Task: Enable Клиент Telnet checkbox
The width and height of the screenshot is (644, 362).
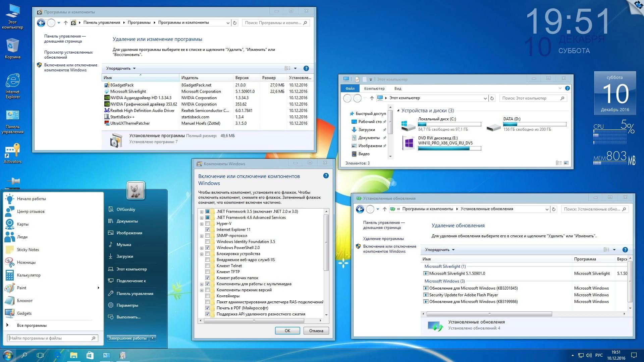Action: (207, 266)
